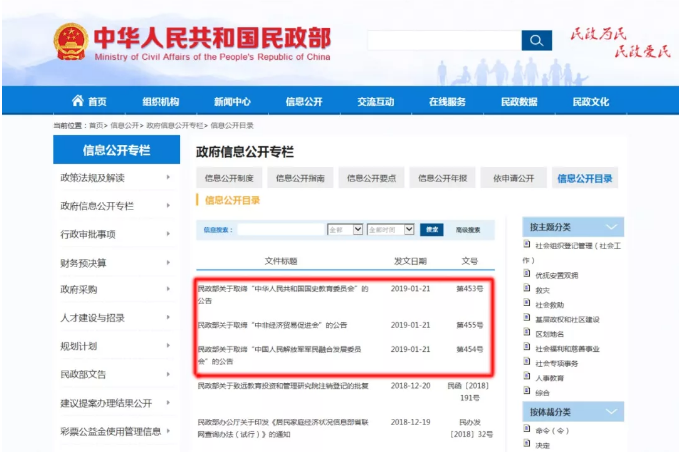Click the magnifier search button in header
This screenshot has height=452, width=685.
[x=536, y=41]
